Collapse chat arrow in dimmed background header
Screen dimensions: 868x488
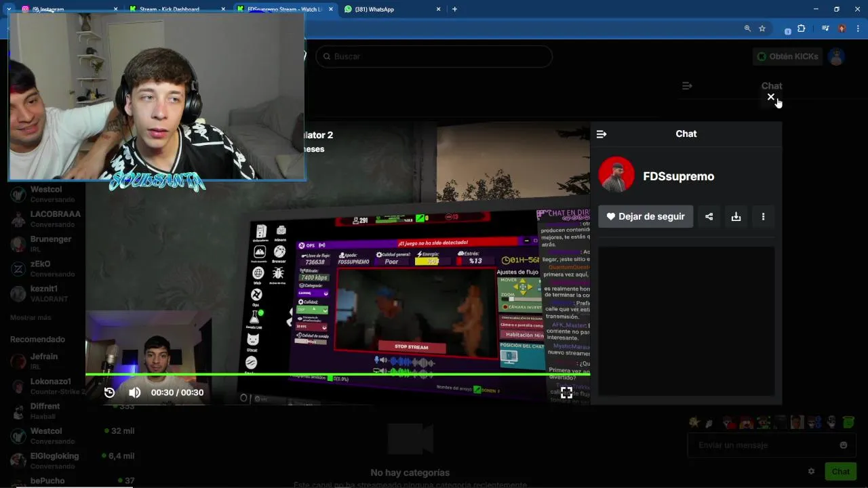point(687,86)
